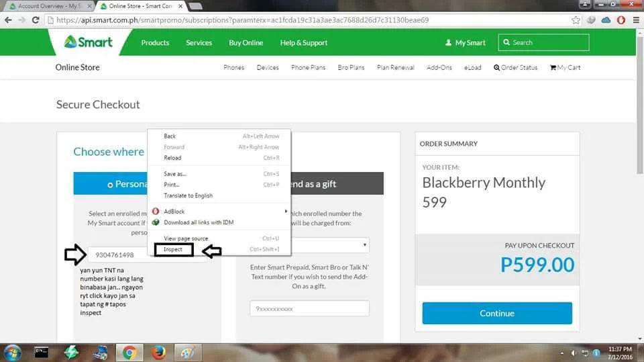Viewport: 644px width, 362px height.
Task: Click the Search field in header
Action: coord(543,42)
